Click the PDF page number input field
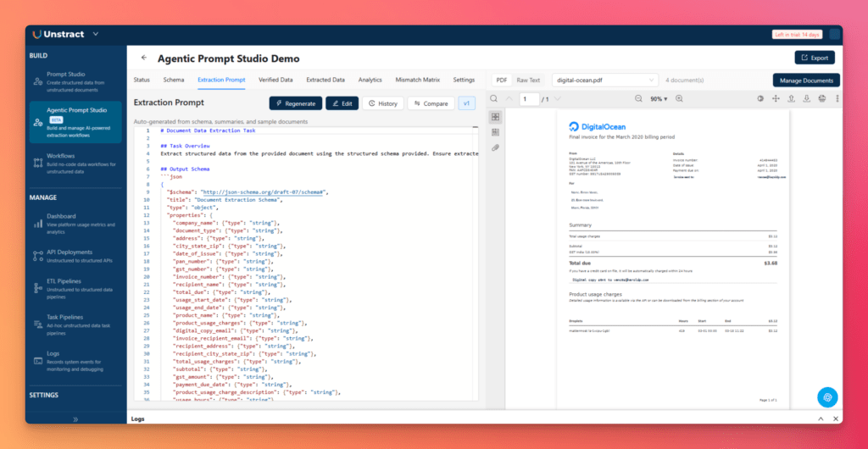The image size is (868, 449). (531, 99)
